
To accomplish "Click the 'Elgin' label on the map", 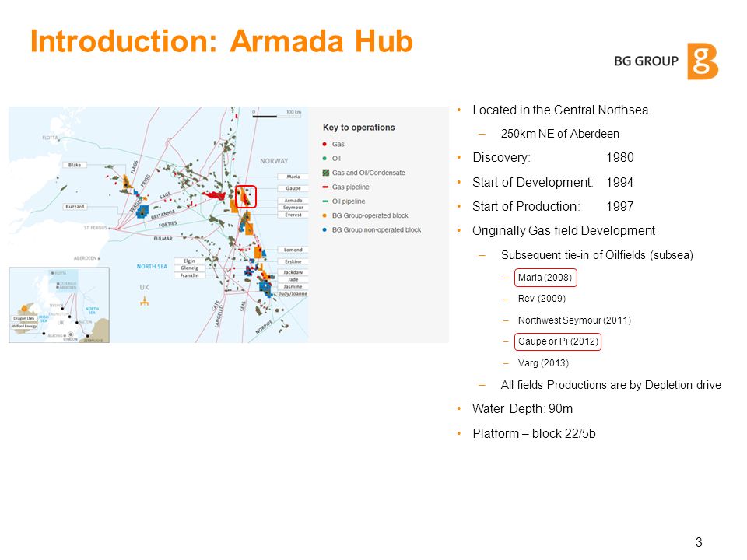I will pos(189,261).
